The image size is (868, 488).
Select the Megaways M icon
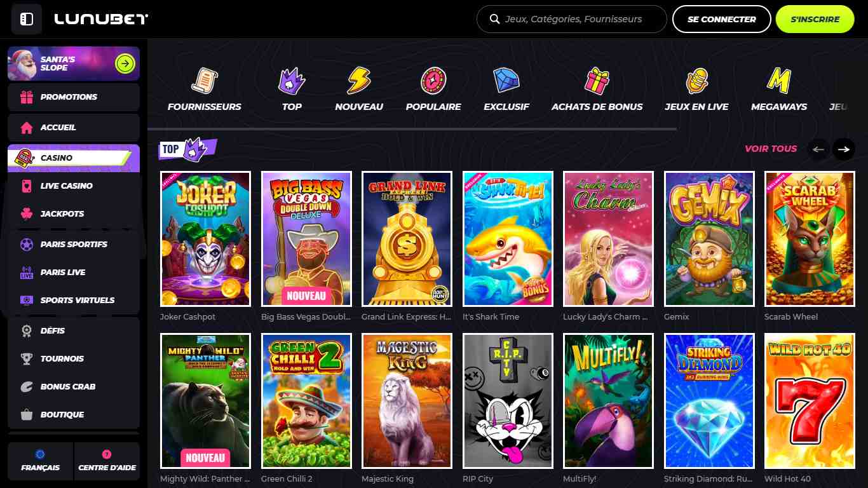click(779, 81)
